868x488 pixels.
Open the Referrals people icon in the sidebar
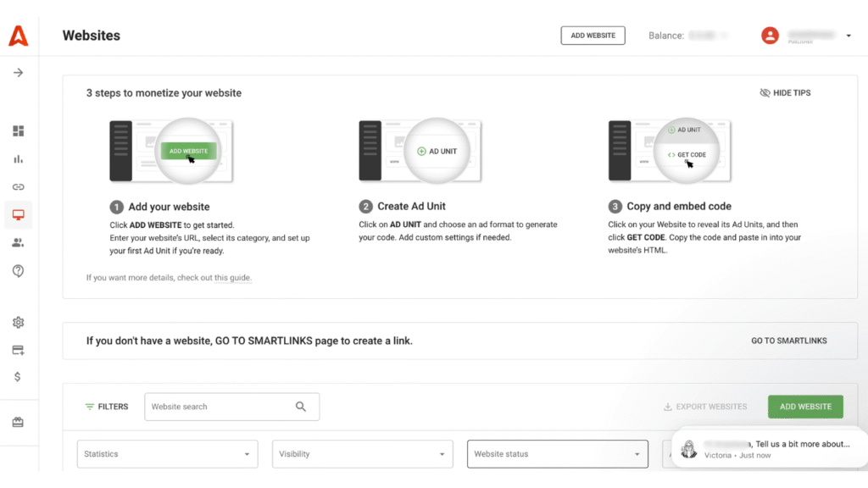19,243
